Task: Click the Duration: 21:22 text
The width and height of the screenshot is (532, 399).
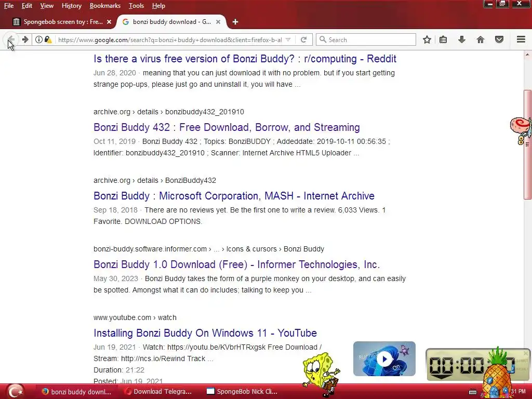Action: pyautogui.click(x=119, y=370)
